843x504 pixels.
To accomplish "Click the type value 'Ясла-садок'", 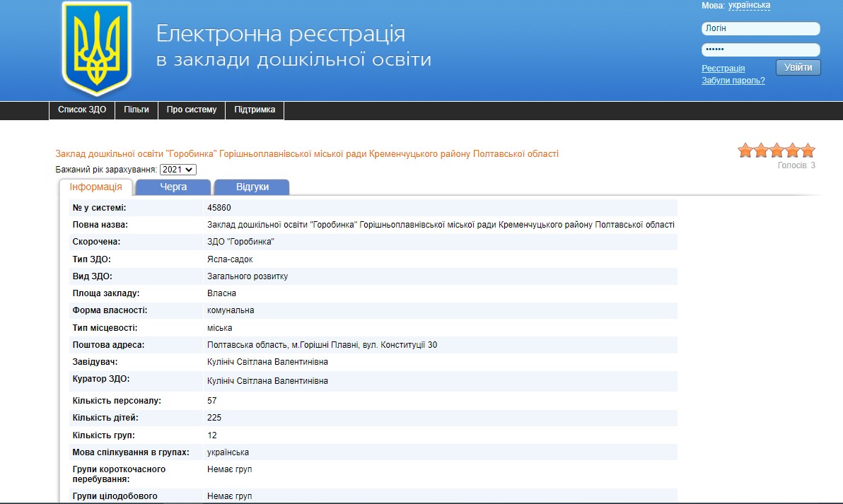I will tap(230, 259).
